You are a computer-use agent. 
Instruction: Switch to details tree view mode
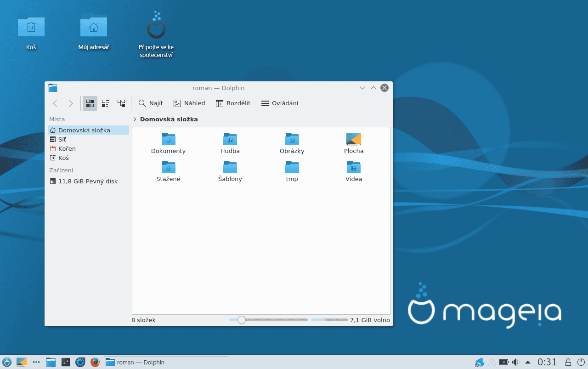tap(121, 103)
